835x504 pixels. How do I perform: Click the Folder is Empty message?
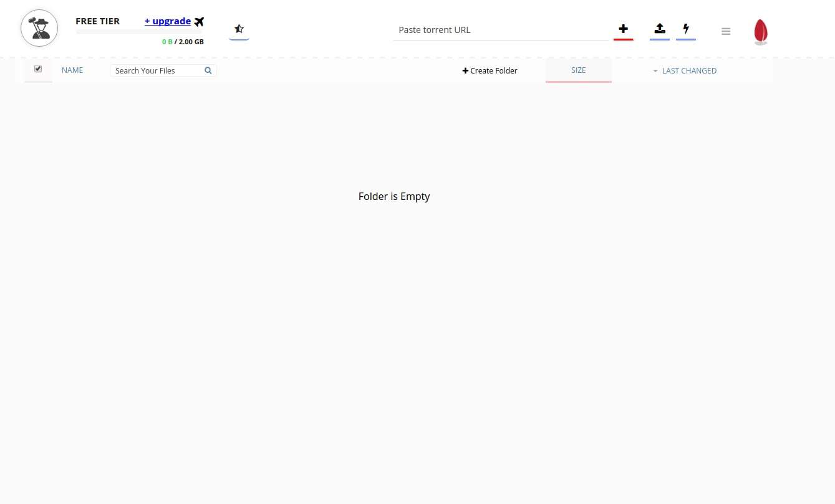[x=394, y=196]
